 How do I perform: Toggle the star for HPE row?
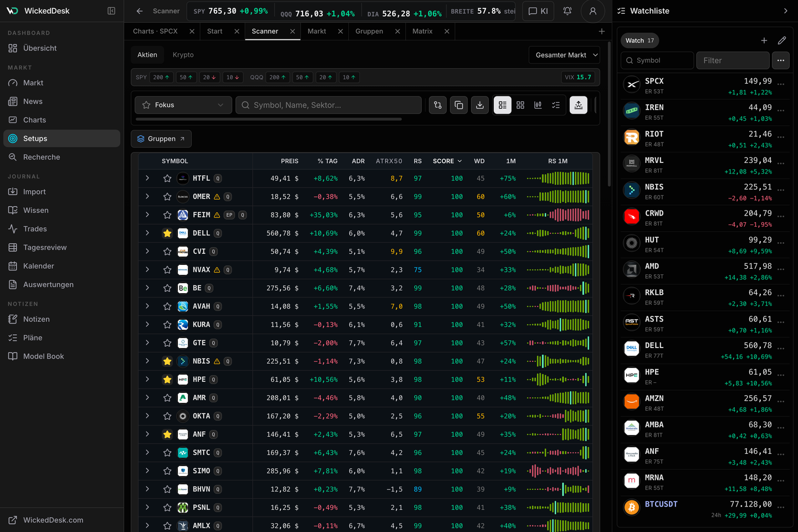(x=167, y=380)
